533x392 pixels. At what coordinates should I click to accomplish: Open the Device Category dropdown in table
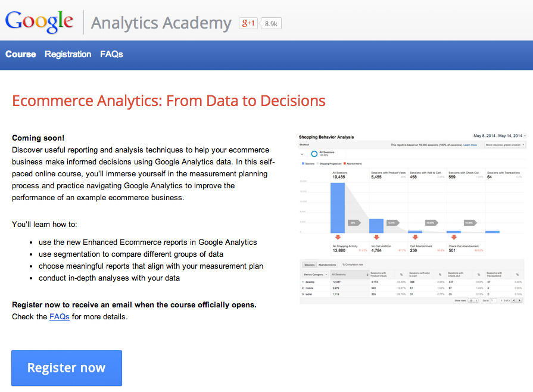click(314, 274)
